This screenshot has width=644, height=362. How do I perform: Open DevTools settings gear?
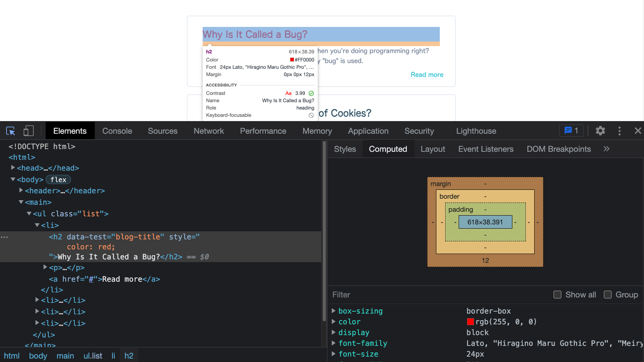(x=600, y=131)
